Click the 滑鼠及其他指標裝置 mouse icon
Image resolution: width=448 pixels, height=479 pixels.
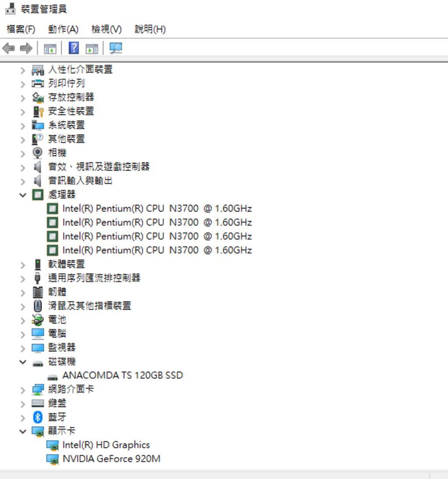pyautogui.click(x=38, y=306)
